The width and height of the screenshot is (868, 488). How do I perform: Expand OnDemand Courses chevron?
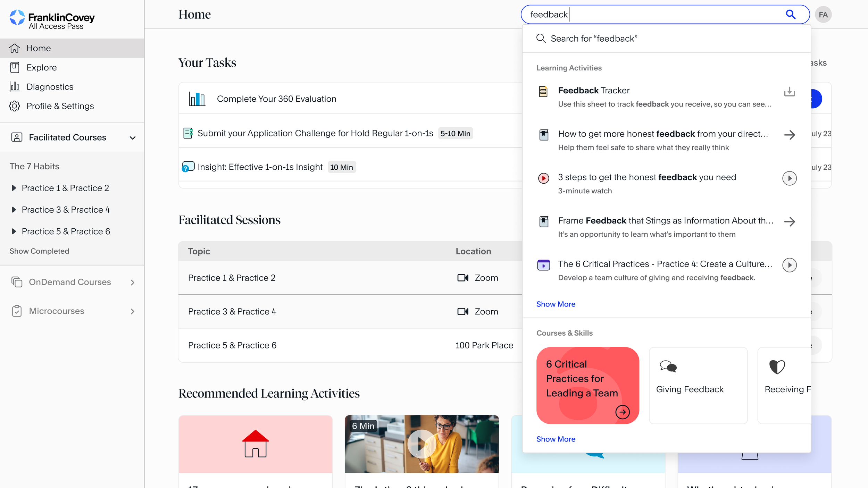click(132, 282)
